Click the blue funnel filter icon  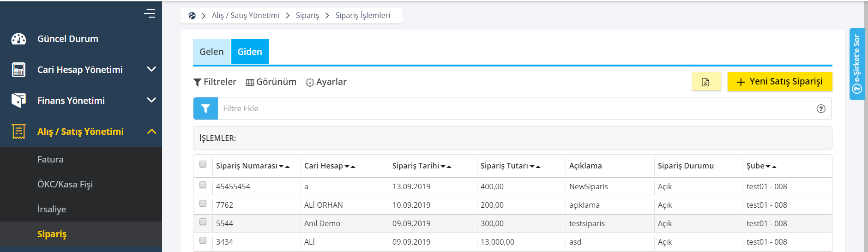click(x=205, y=108)
